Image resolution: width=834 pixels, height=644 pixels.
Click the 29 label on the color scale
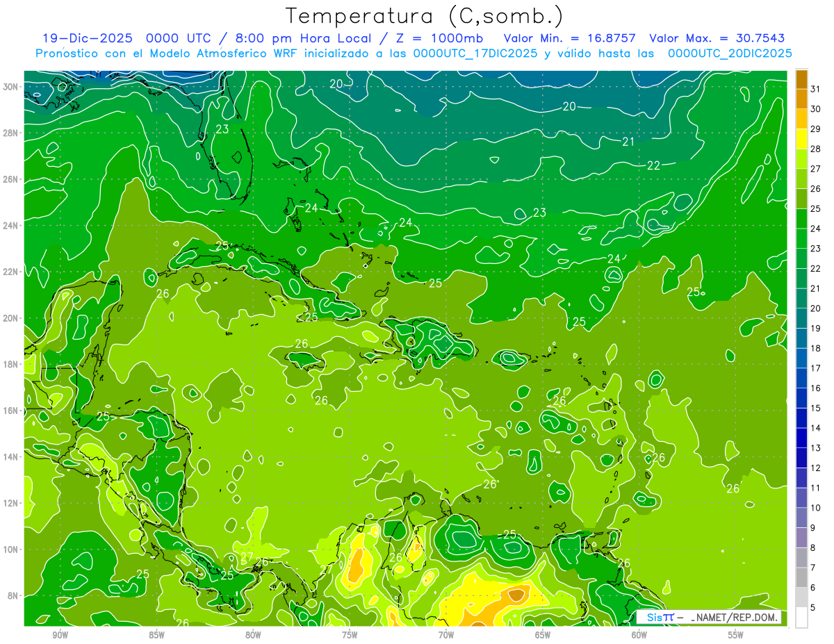816,129
